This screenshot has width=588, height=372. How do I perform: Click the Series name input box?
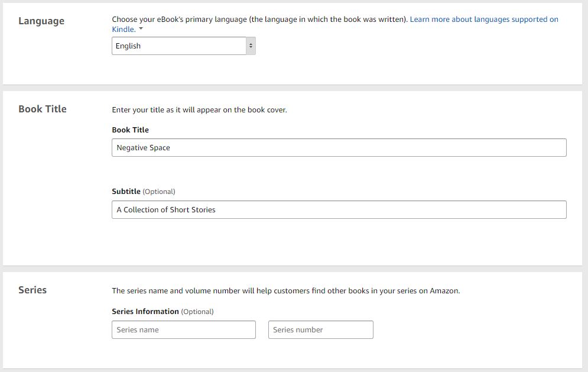pyautogui.click(x=183, y=330)
